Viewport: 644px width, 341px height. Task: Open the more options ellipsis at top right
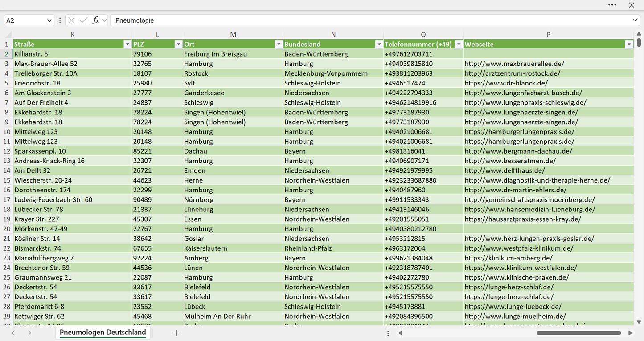612,5
